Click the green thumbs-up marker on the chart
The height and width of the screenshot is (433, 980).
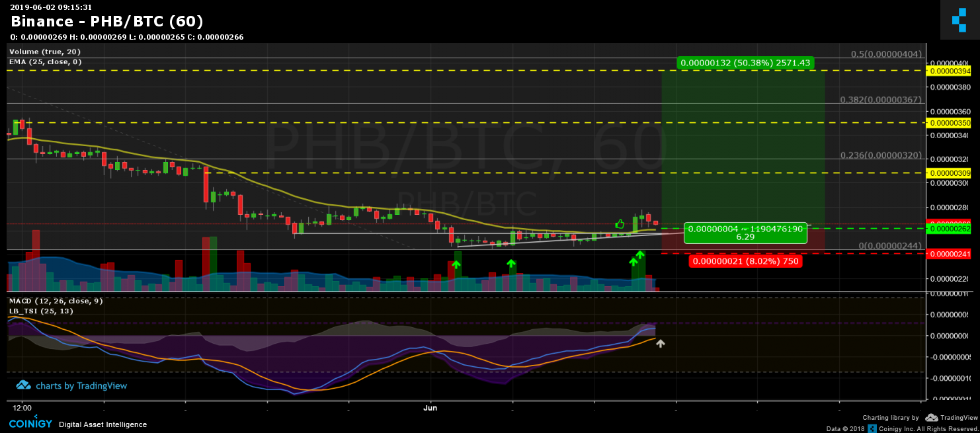pos(620,224)
